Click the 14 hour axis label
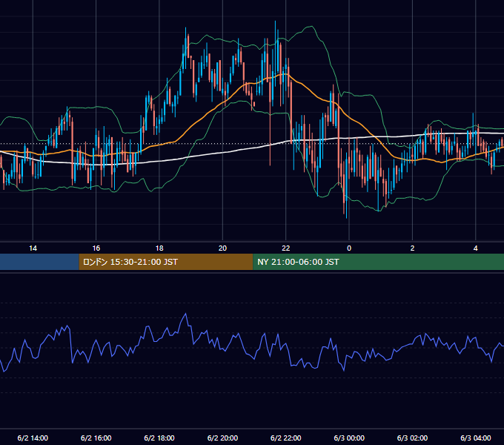504x445 pixels. tap(33, 248)
